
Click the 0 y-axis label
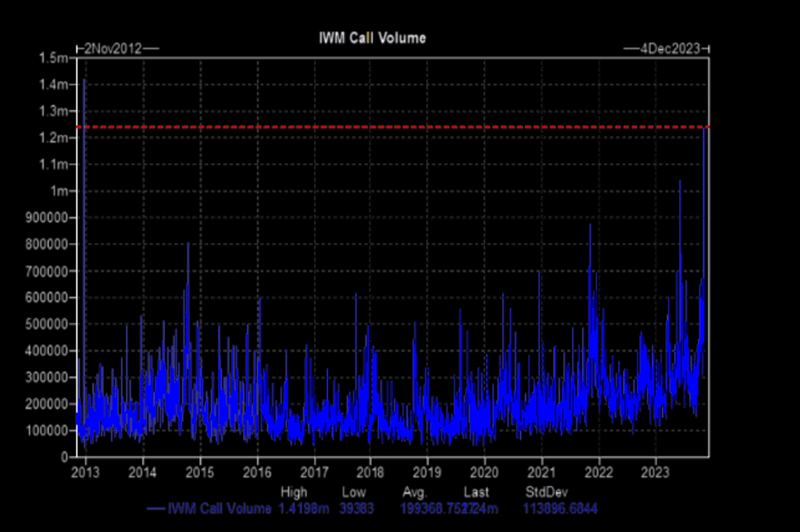[64, 457]
